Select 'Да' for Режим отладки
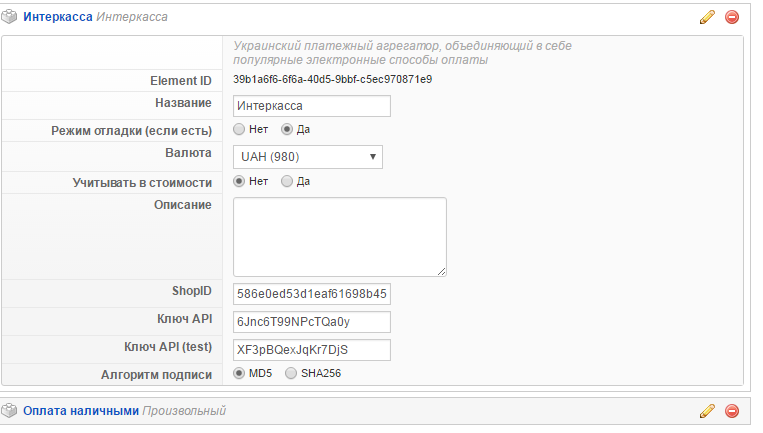The width and height of the screenshot is (763, 433). (287, 129)
